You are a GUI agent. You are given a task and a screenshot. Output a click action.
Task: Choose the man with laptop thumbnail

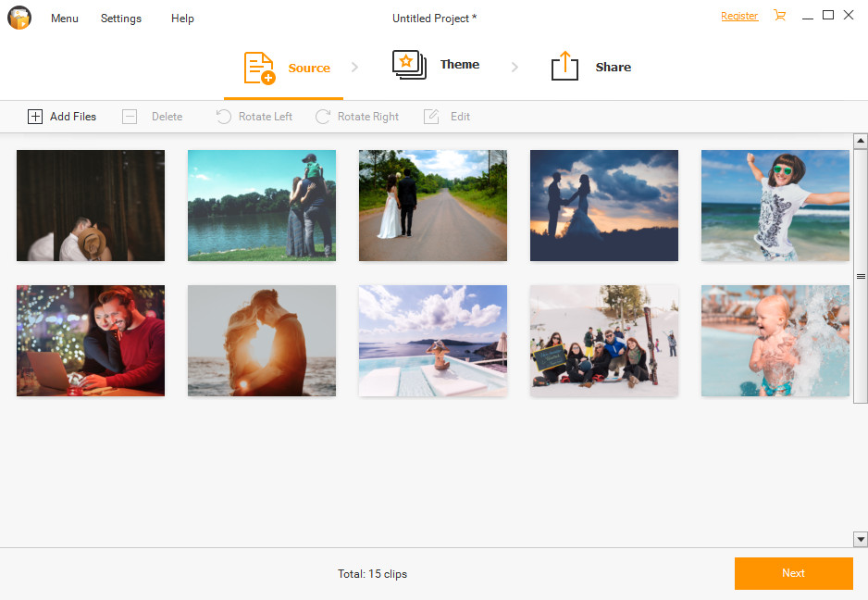91,341
